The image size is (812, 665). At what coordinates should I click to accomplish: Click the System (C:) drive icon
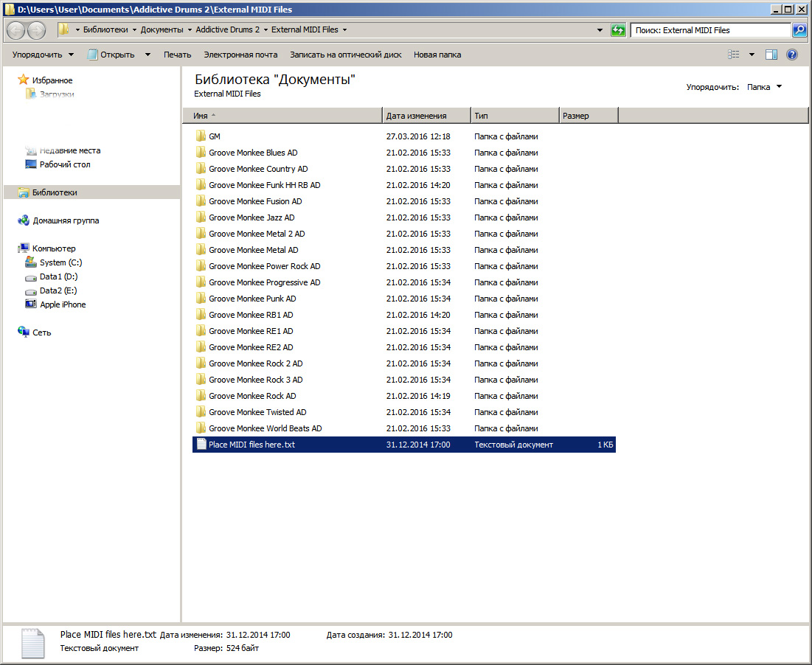tap(31, 262)
